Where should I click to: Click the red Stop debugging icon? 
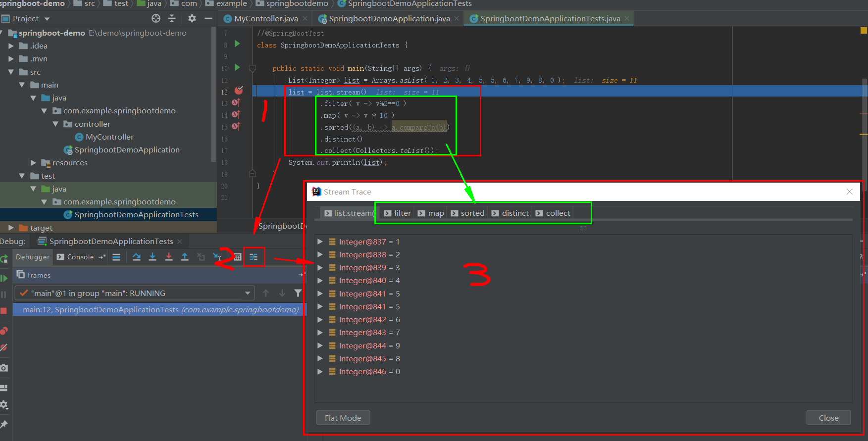click(x=3, y=311)
